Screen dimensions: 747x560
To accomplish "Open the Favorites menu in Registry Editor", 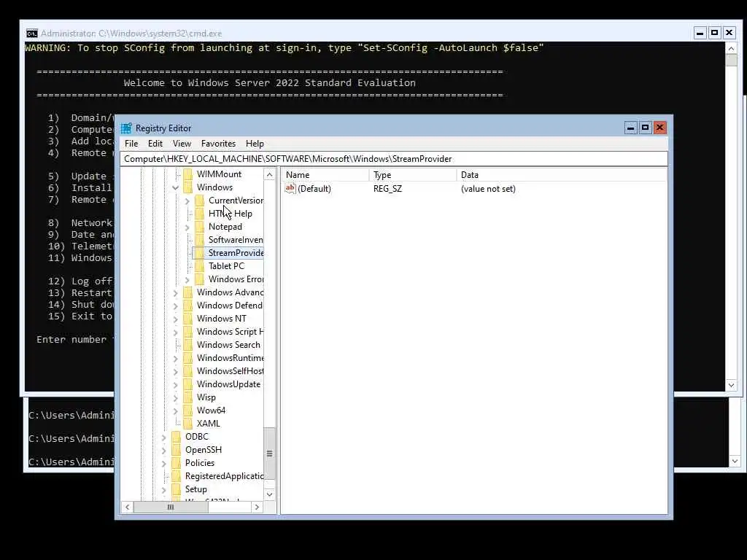I will click(218, 144).
